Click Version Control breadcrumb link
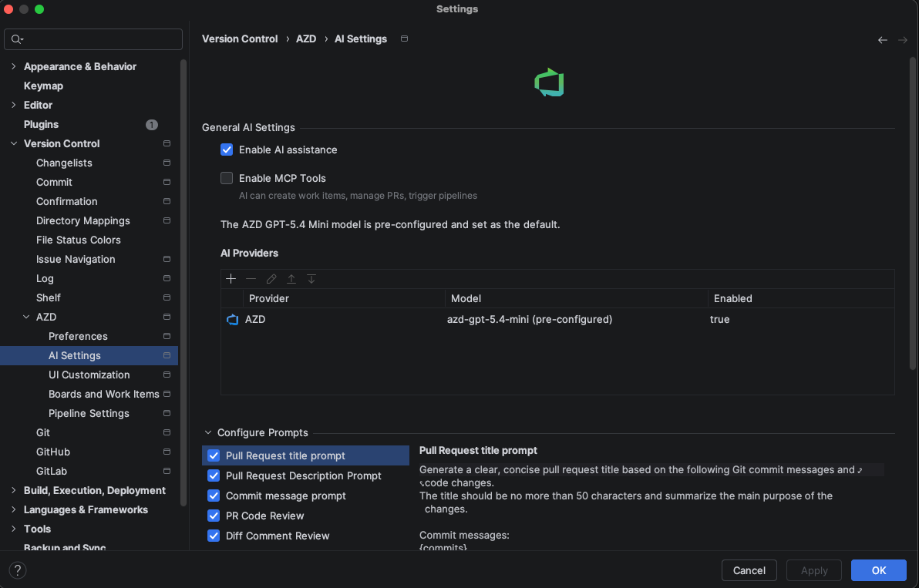This screenshot has width=919, height=588. coord(240,39)
